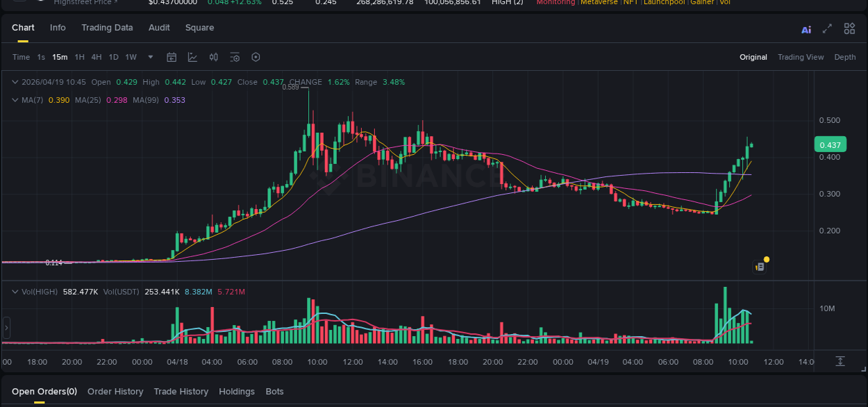Screen dimensions: 868x407
Task: Switch to the Trade History tab
Action: point(181,391)
